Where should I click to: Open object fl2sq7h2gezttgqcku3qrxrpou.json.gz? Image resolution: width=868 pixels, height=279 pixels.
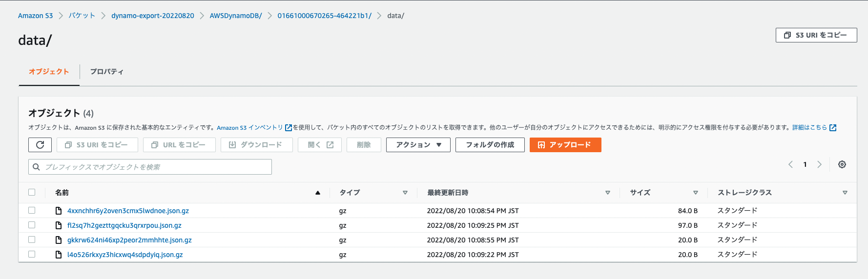point(124,225)
